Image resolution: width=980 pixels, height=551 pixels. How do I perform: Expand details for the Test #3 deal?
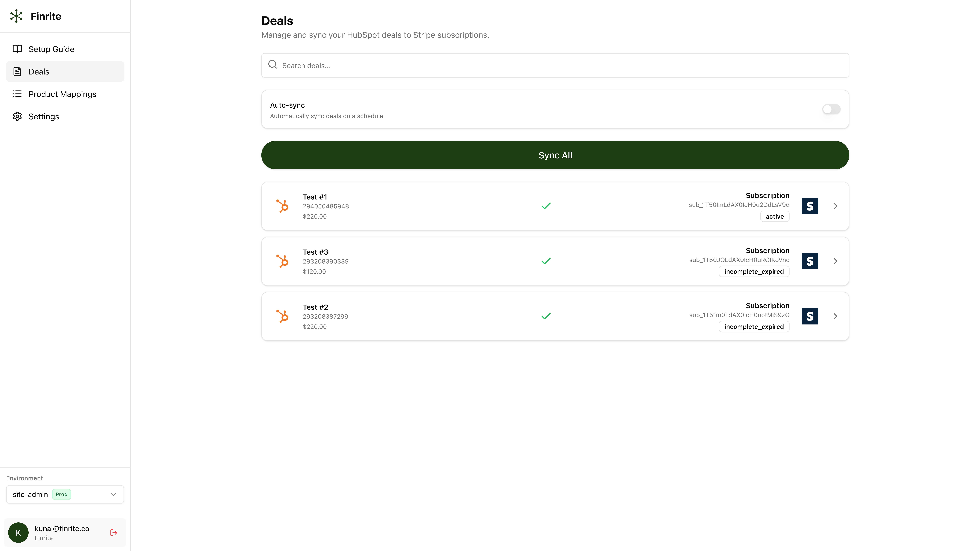pyautogui.click(x=835, y=261)
